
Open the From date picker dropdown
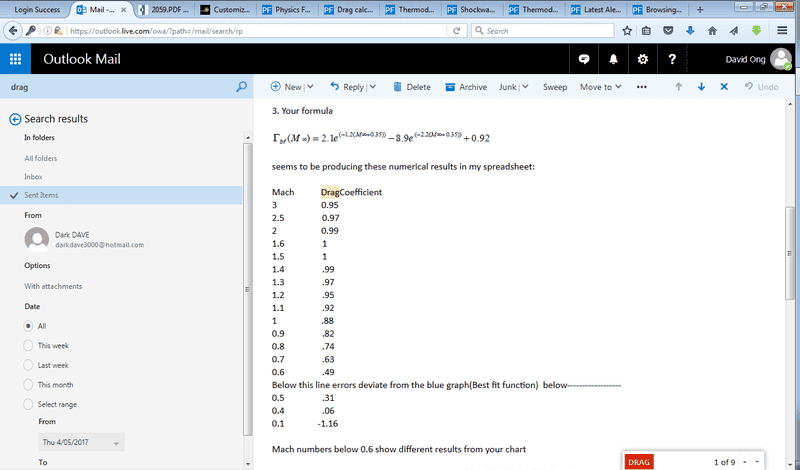(117, 442)
